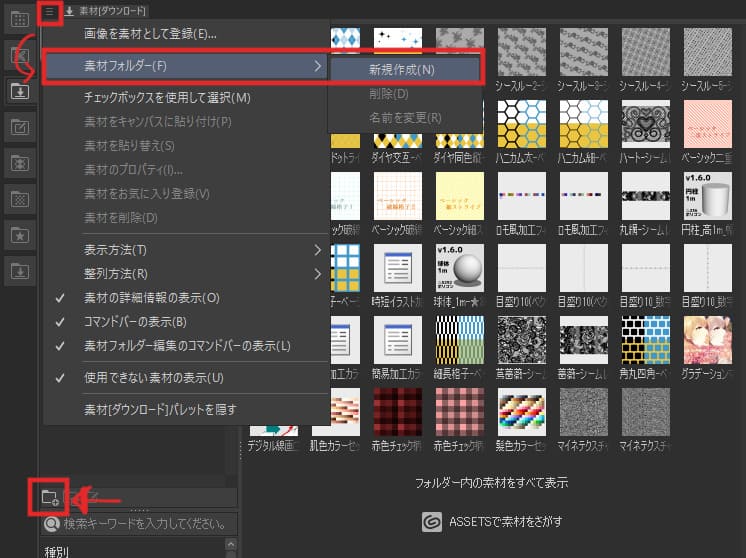Select the 角丸四角 rounded square thumbnail
The width and height of the screenshot is (746, 558).
646,340
